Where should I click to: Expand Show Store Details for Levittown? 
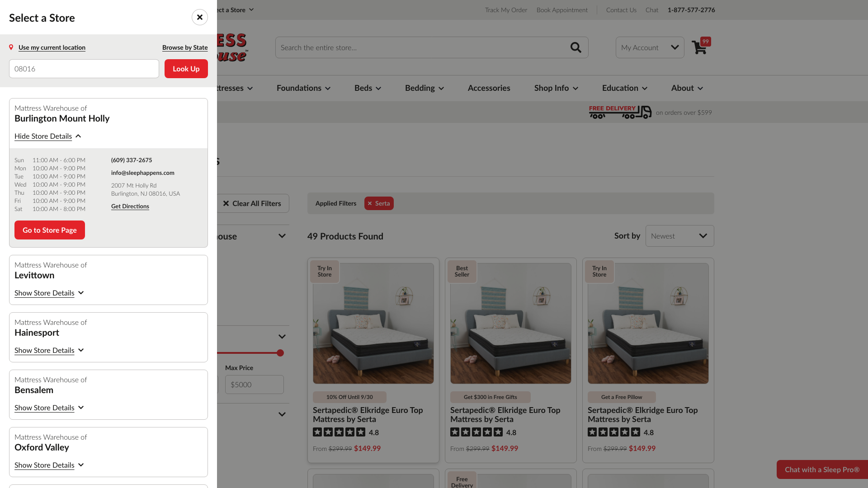(49, 293)
